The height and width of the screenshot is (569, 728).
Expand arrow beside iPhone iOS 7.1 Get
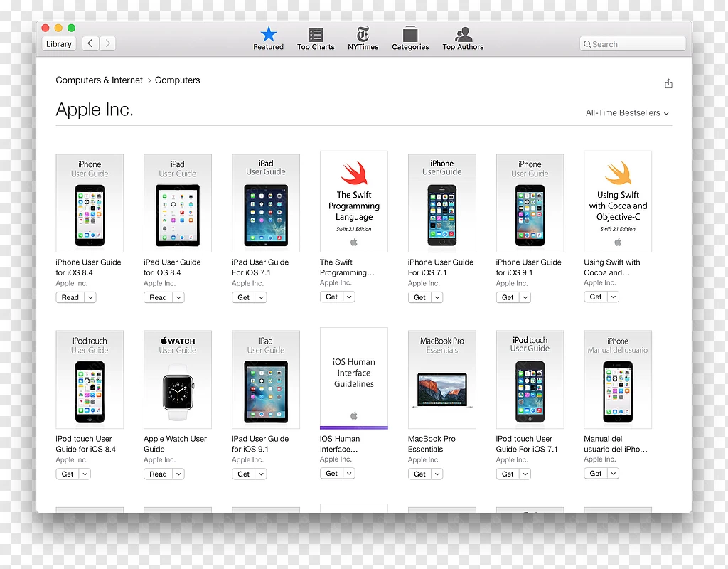pyautogui.click(x=437, y=297)
